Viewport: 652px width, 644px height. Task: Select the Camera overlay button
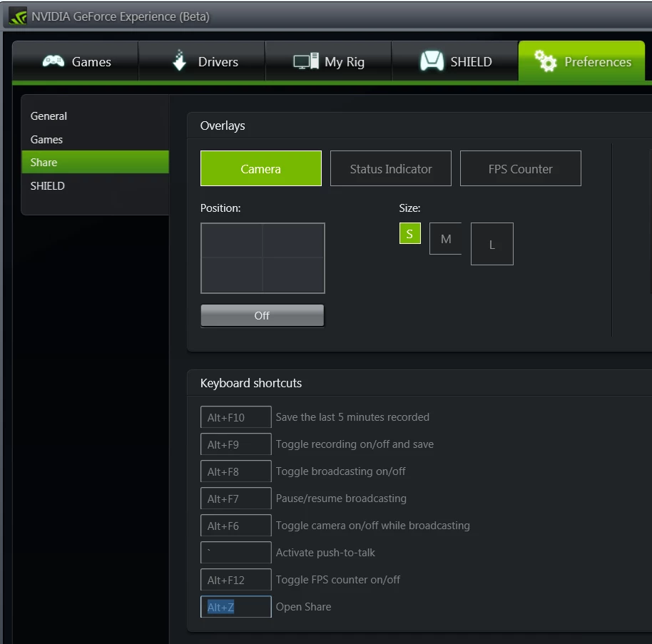coord(260,168)
